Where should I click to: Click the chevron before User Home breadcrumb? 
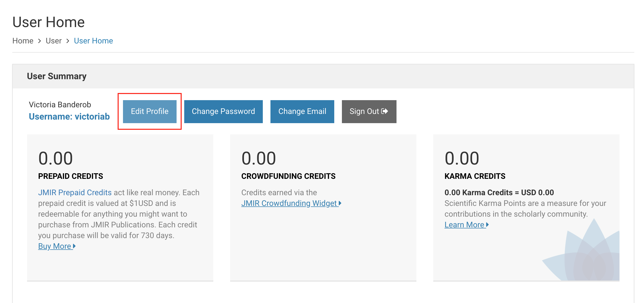68,41
